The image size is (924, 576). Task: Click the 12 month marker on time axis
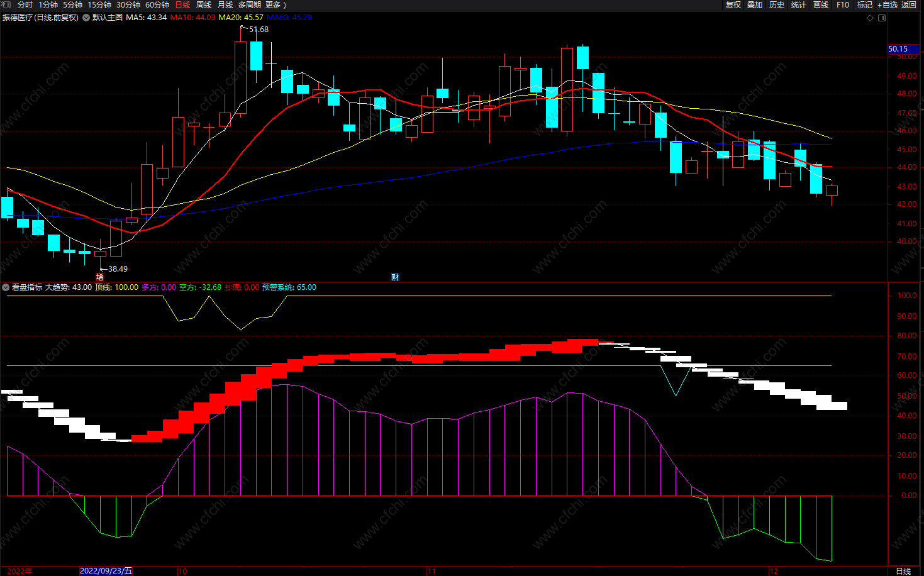(x=774, y=571)
